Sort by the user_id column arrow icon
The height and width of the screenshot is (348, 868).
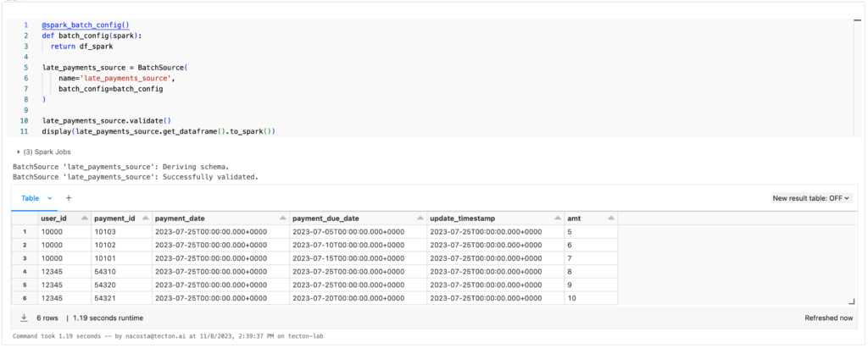(x=84, y=218)
